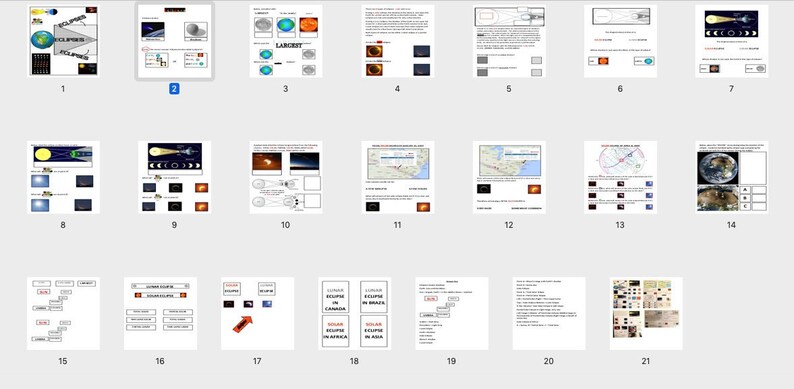Click the slide number label 14
Viewport: 794px width, 389px height.
click(x=731, y=225)
